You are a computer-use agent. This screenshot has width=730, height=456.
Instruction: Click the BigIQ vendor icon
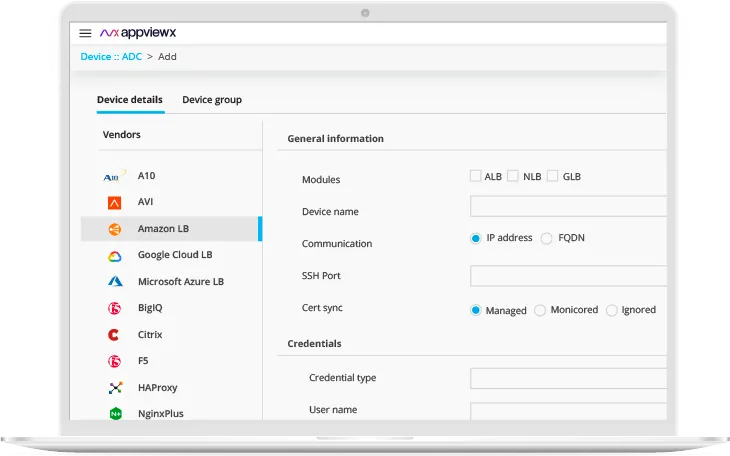click(115, 308)
